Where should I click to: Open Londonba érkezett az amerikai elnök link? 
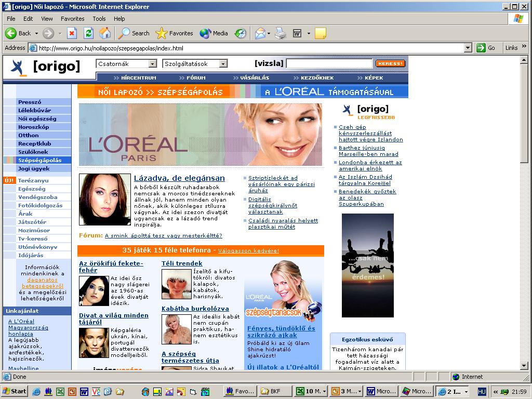[370, 166]
